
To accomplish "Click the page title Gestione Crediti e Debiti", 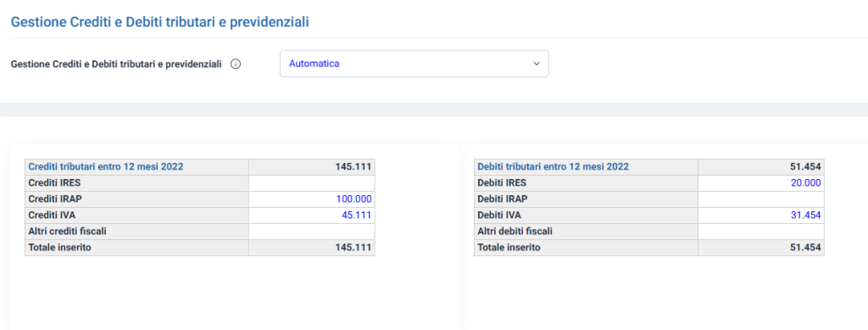I will [160, 22].
